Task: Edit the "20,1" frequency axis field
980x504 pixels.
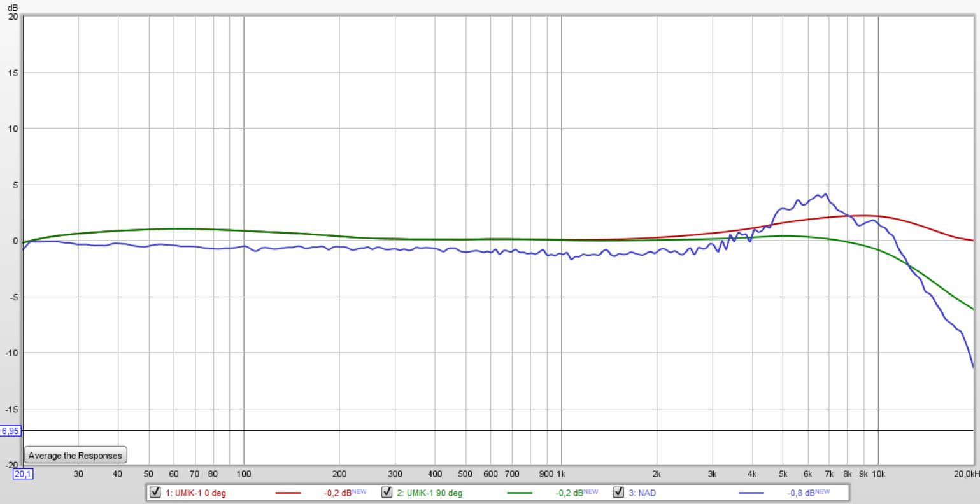Action: [23, 473]
